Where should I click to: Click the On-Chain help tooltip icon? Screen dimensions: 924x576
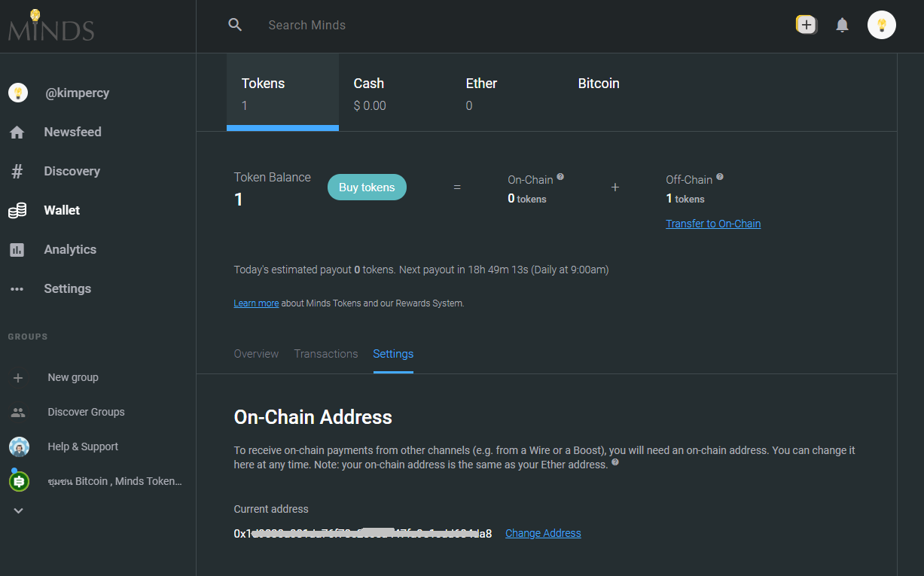pyautogui.click(x=560, y=177)
